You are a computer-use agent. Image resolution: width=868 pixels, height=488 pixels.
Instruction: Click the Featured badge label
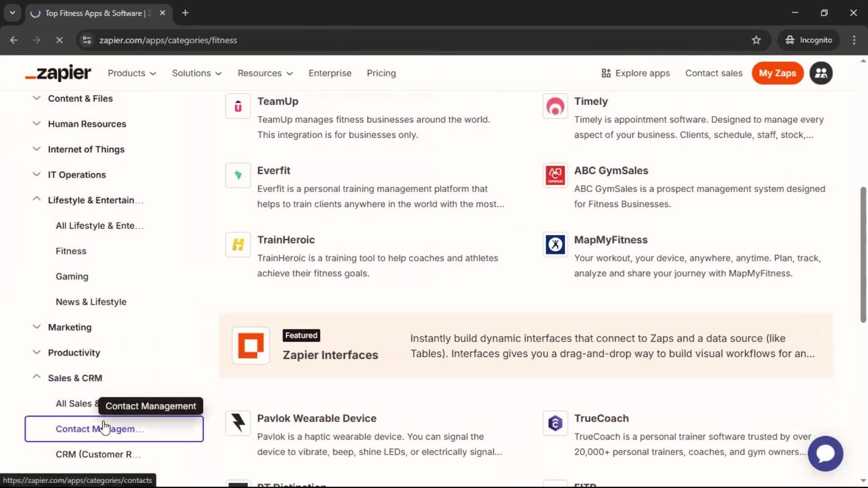pyautogui.click(x=301, y=335)
